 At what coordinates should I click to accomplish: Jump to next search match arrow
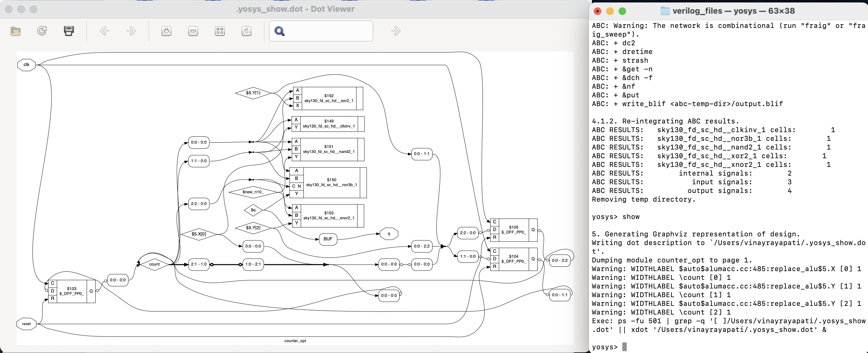click(x=396, y=31)
